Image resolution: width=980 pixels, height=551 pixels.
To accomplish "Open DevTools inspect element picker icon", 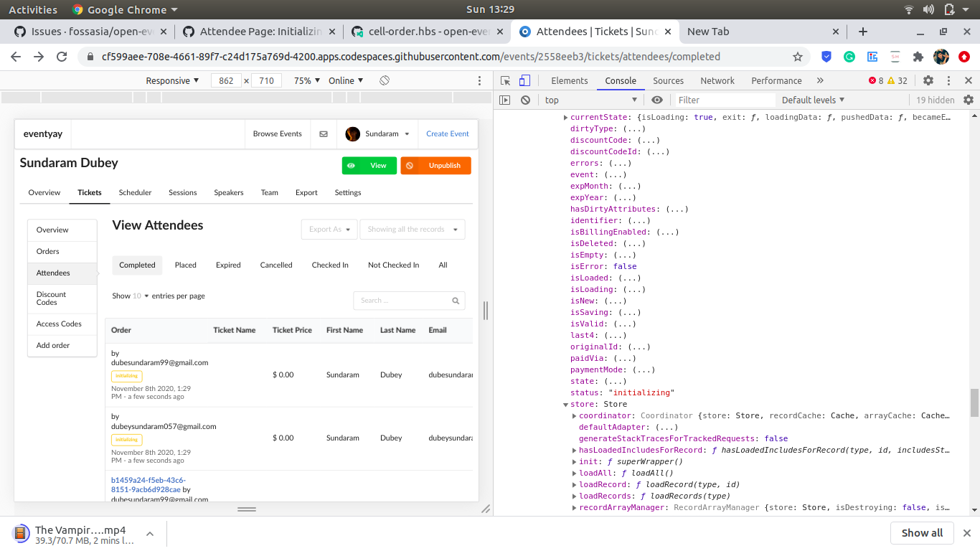I will coord(506,80).
